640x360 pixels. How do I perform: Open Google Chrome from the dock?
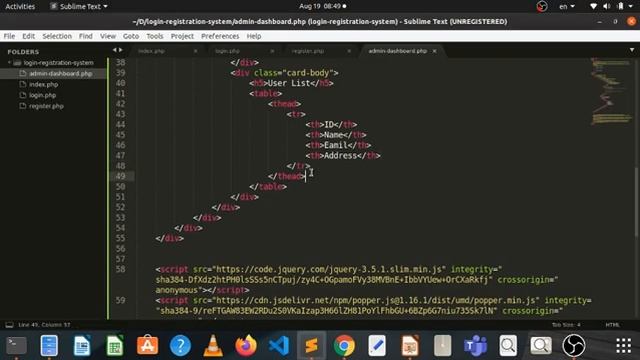(x=344, y=346)
